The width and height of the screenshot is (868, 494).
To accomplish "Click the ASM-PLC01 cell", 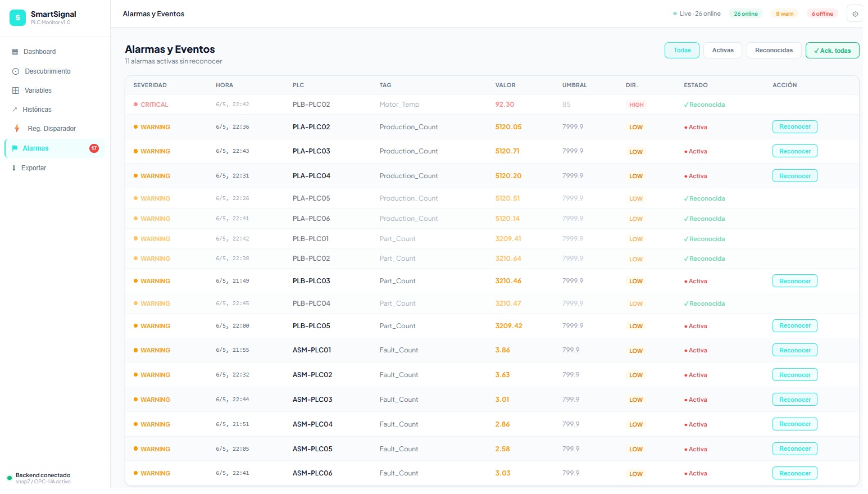I will [x=312, y=350].
